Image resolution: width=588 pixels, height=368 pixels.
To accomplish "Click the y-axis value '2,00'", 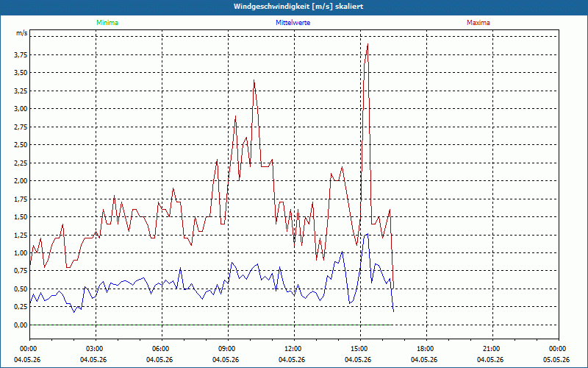I will tap(21, 181).
